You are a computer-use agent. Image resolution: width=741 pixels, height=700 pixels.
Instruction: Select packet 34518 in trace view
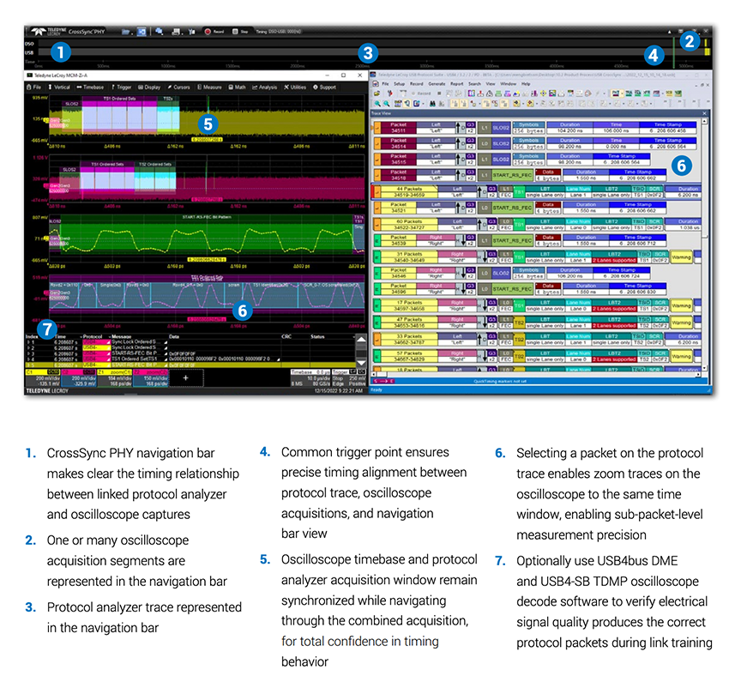[x=399, y=175]
